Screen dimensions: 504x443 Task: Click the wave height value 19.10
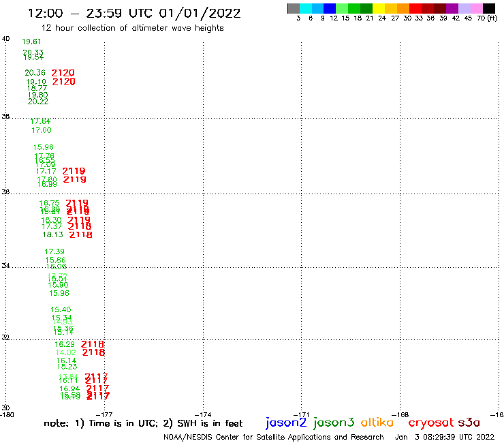[36, 82]
